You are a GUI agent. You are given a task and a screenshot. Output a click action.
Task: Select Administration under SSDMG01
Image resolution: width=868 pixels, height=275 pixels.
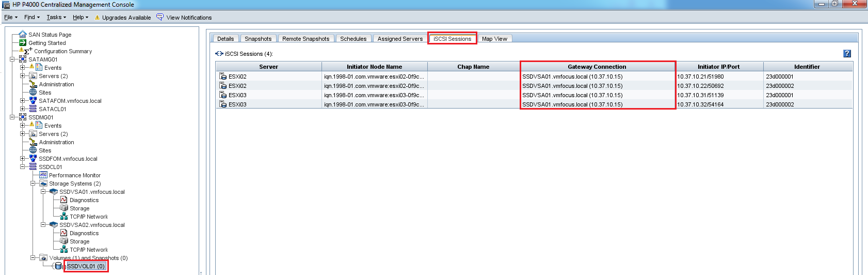tap(56, 142)
